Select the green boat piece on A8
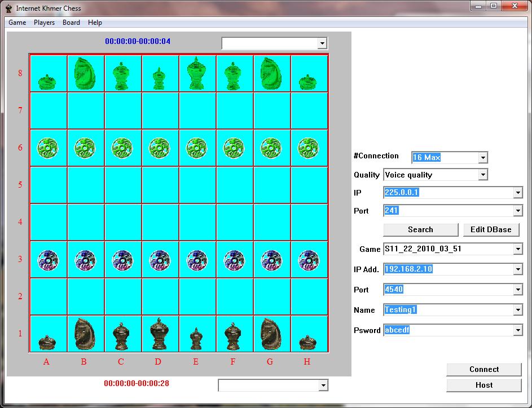This screenshot has height=408, width=532. click(x=47, y=82)
